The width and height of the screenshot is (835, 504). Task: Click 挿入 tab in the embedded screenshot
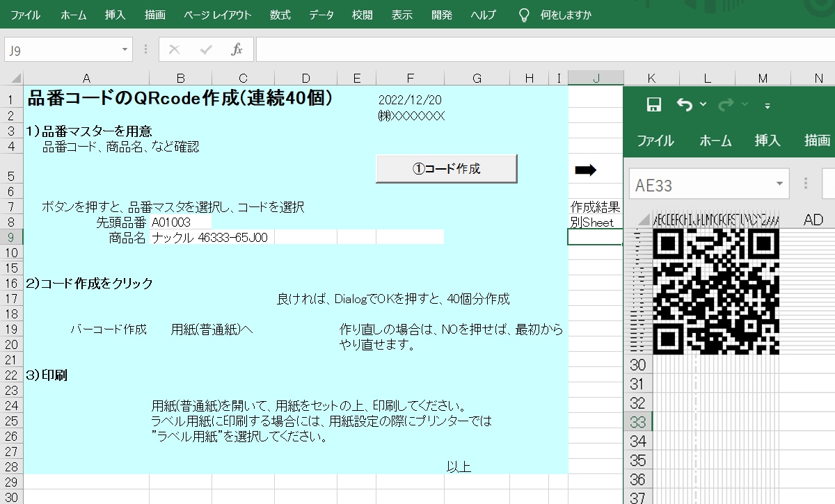tap(769, 140)
